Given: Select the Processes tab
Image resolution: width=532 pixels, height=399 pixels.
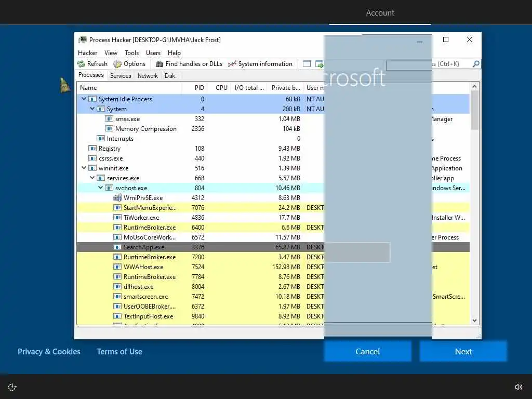Looking at the screenshot, I should point(91,75).
